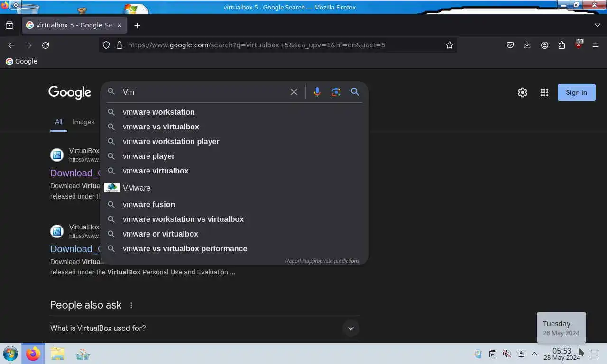This screenshot has width=607, height=364.
Task: Select the virtualbox 5 browser tab
Action: (74, 25)
